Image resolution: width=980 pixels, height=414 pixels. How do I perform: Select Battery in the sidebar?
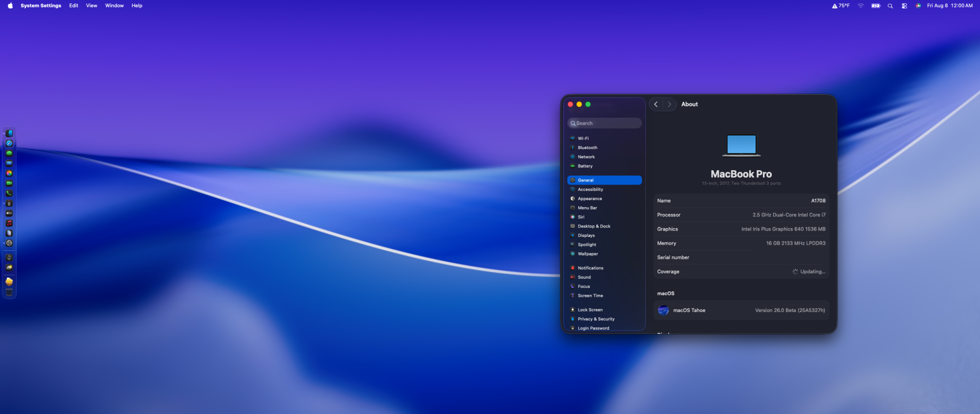[x=605, y=166]
